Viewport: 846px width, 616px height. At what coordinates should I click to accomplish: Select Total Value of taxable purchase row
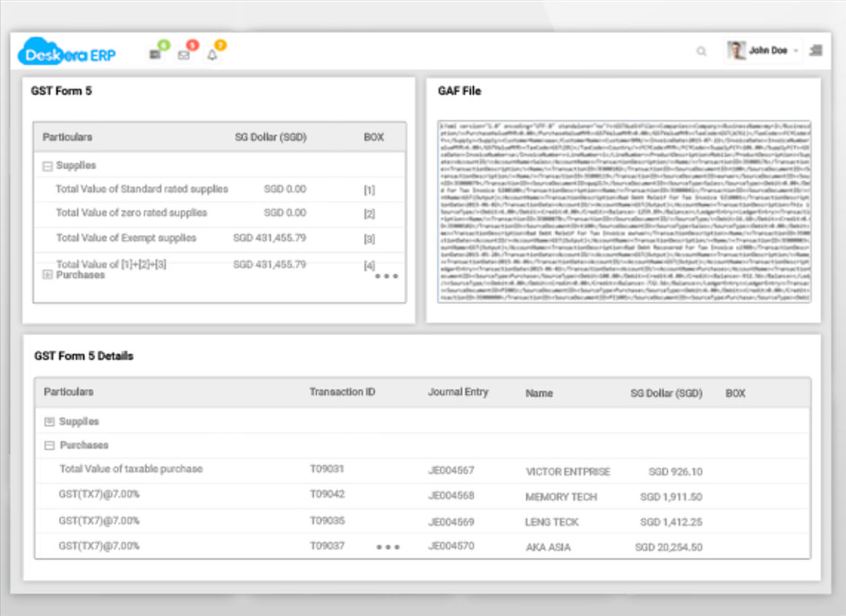pyautogui.click(x=422, y=470)
